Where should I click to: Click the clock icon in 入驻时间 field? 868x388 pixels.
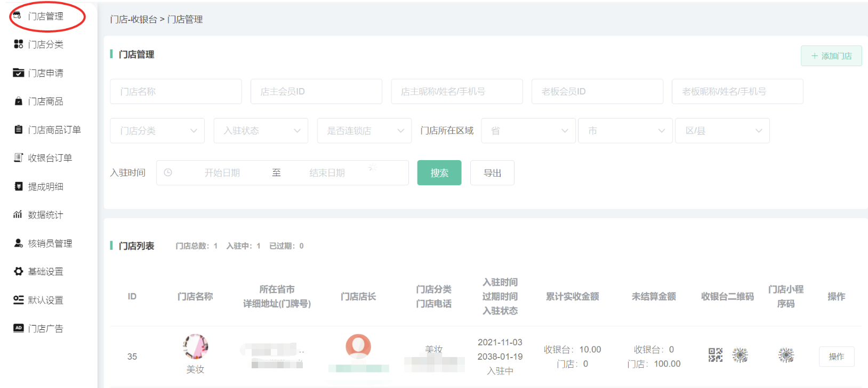coord(168,173)
